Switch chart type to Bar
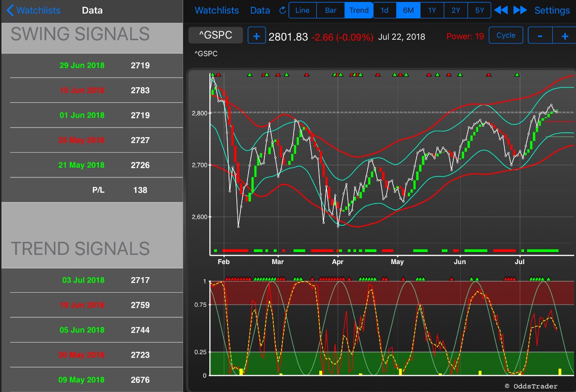 click(x=330, y=10)
